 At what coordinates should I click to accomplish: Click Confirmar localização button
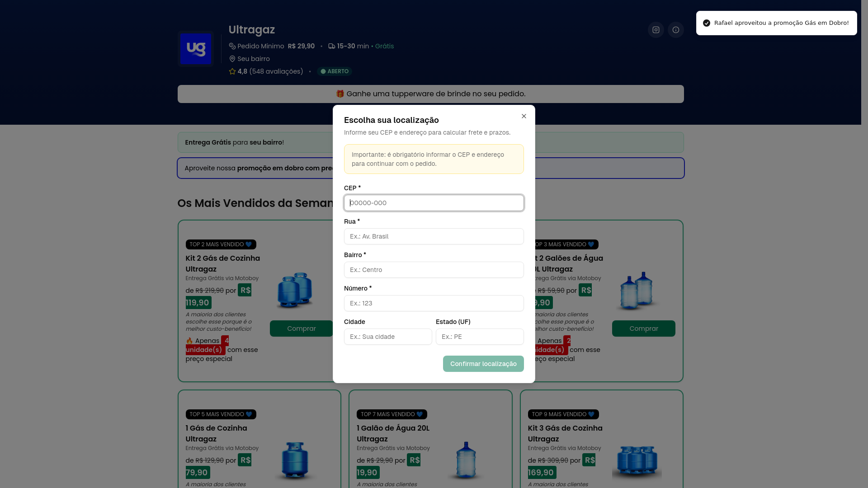(x=483, y=364)
